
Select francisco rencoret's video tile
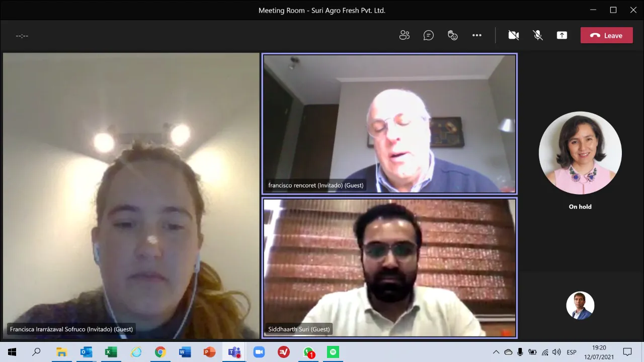click(389, 124)
